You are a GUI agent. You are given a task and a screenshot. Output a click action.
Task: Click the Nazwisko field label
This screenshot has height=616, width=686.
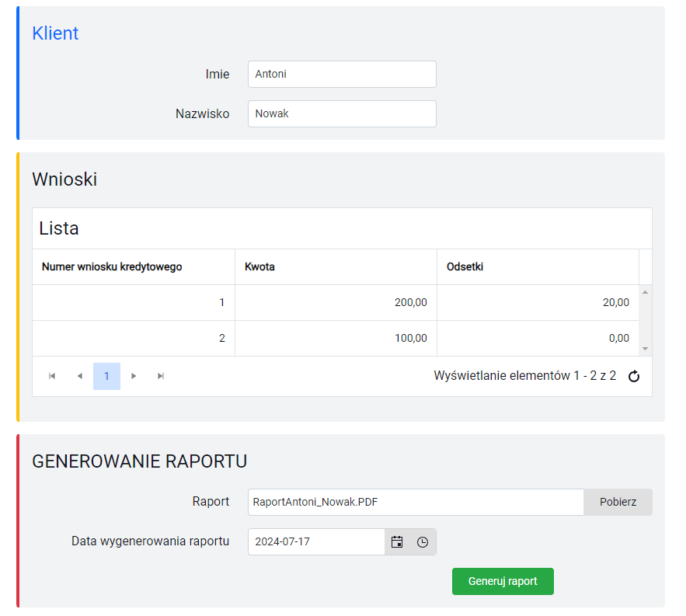203,113
